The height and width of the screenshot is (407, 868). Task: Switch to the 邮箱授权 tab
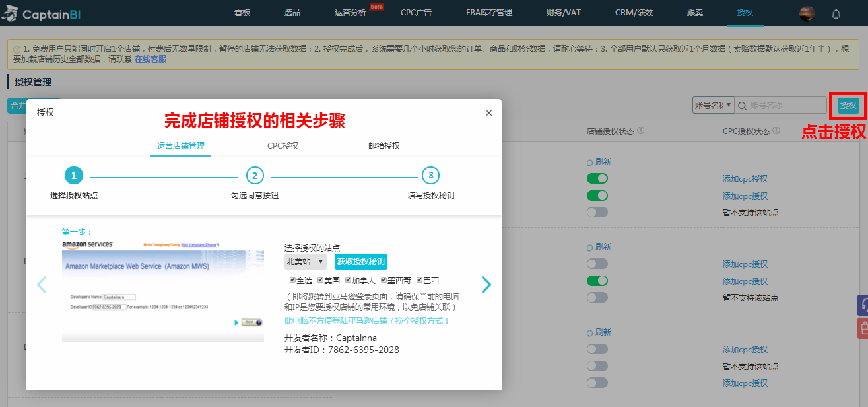click(x=384, y=146)
